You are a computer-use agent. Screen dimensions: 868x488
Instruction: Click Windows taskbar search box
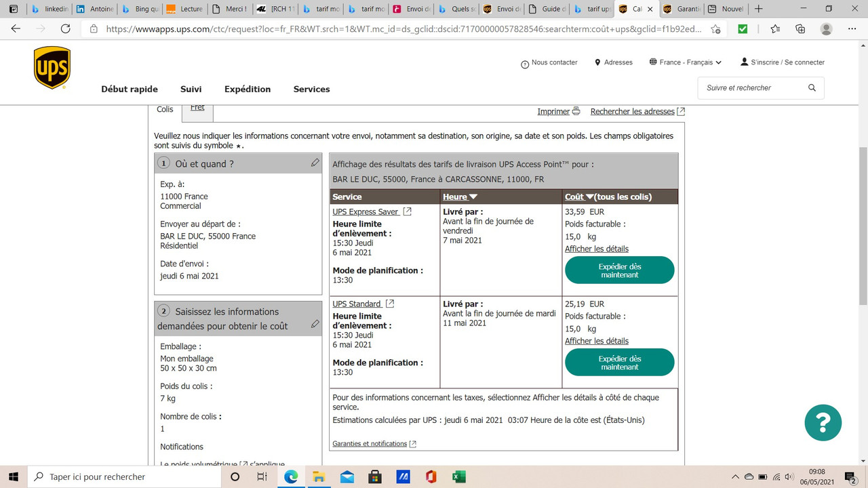point(125,476)
